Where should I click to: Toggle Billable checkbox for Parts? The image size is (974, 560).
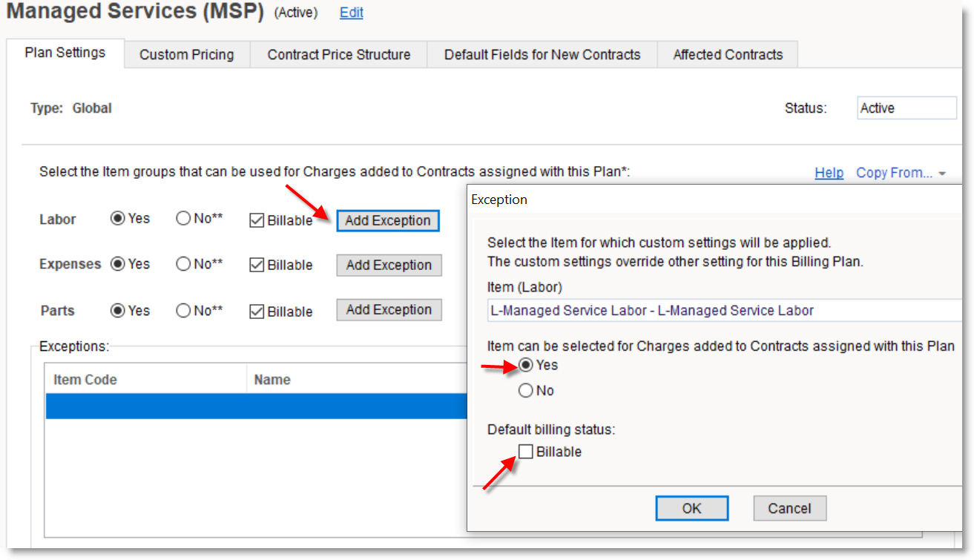(257, 312)
